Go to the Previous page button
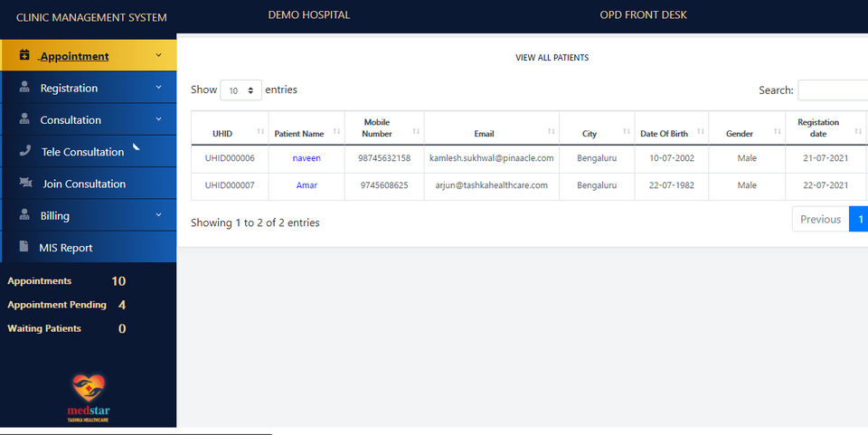Viewport: 868px width, 435px height. [x=820, y=219]
